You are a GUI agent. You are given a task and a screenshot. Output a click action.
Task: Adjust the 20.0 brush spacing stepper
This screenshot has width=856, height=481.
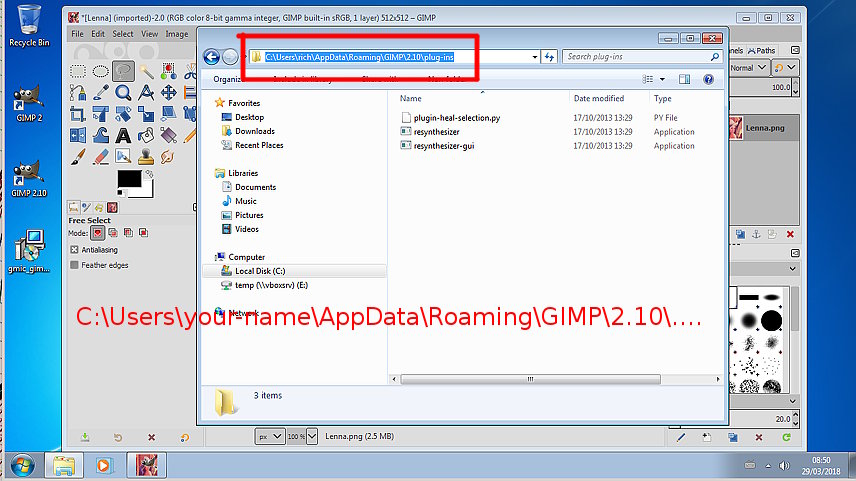795,419
